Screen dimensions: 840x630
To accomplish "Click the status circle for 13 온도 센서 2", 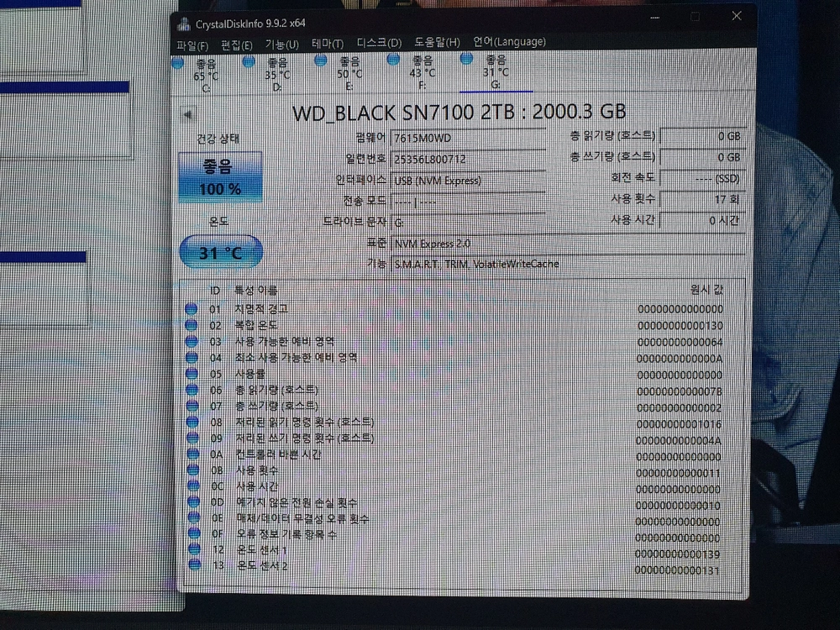I will coord(195,564).
